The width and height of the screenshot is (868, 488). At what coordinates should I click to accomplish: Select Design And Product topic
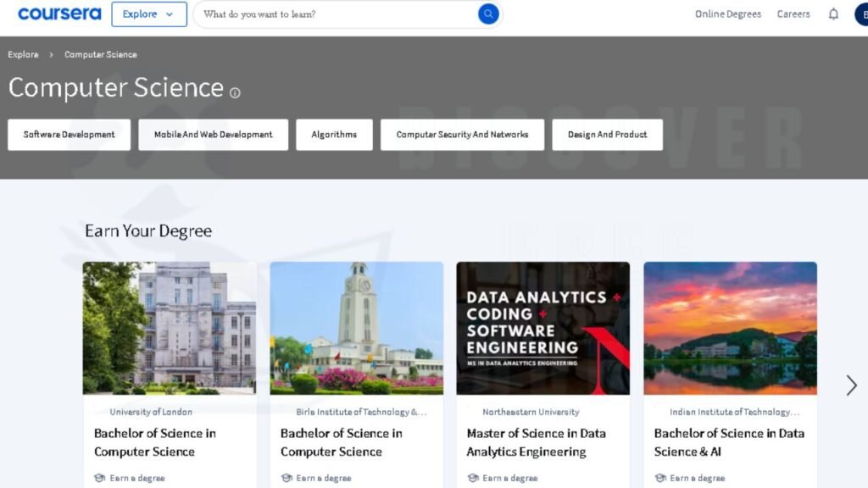[x=607, y=135]
